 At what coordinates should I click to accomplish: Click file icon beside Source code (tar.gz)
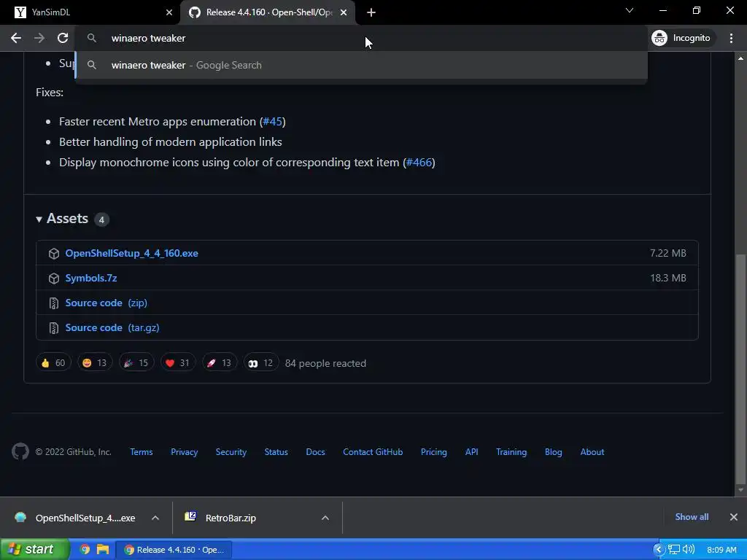54,327
